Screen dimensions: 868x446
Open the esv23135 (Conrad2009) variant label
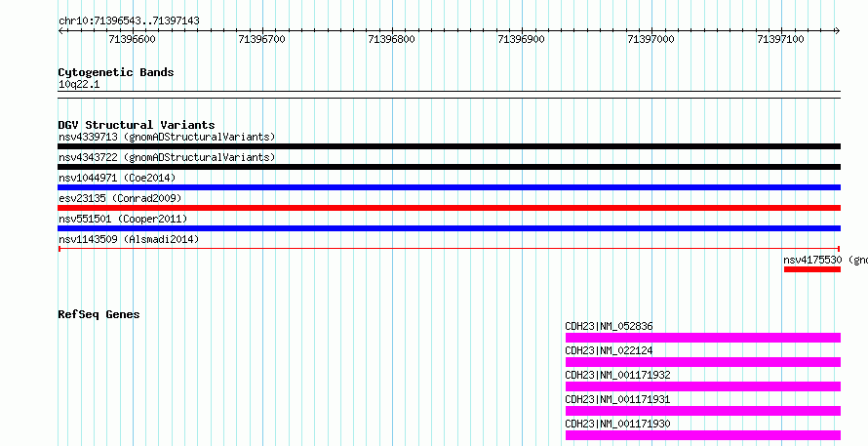click(120, 198)
